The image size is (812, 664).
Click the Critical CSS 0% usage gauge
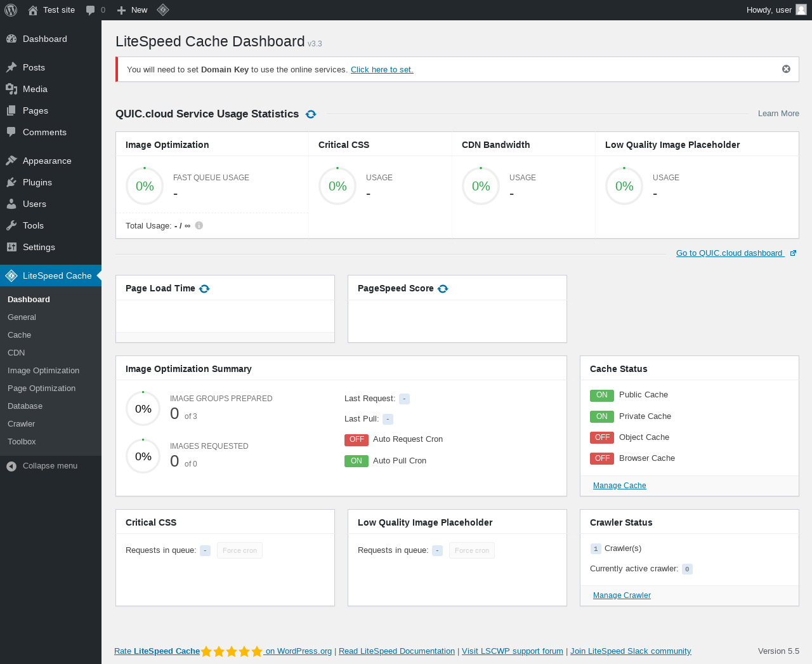tap(337, 186)
